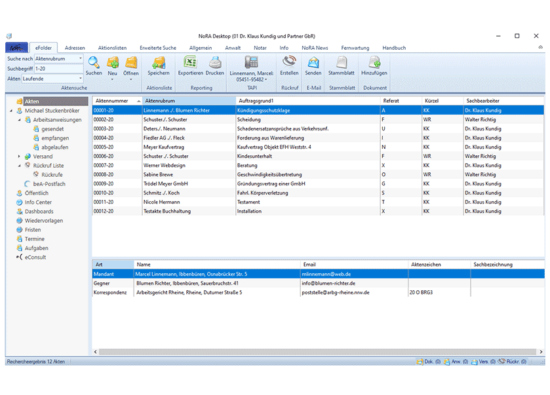This screenshot has width=550, height=395.
Task: Switch to the Adressen tab
Action: [x=75, y=48]
